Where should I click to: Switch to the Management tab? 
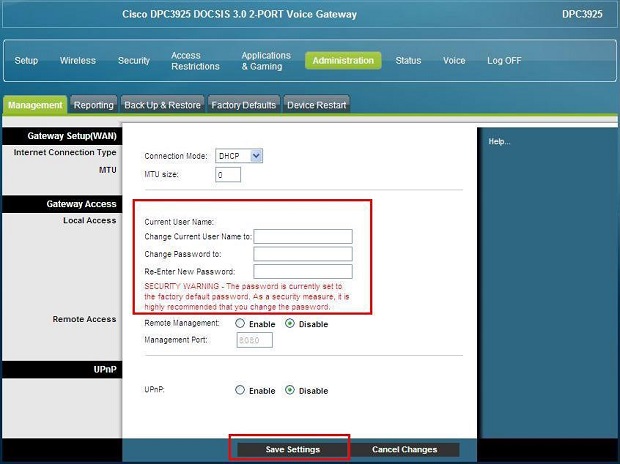pyautogui.click(x=35, y=105)
